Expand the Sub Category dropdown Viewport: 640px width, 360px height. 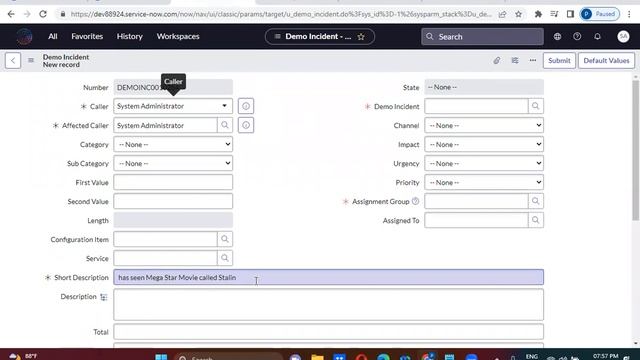click(173, 163)
